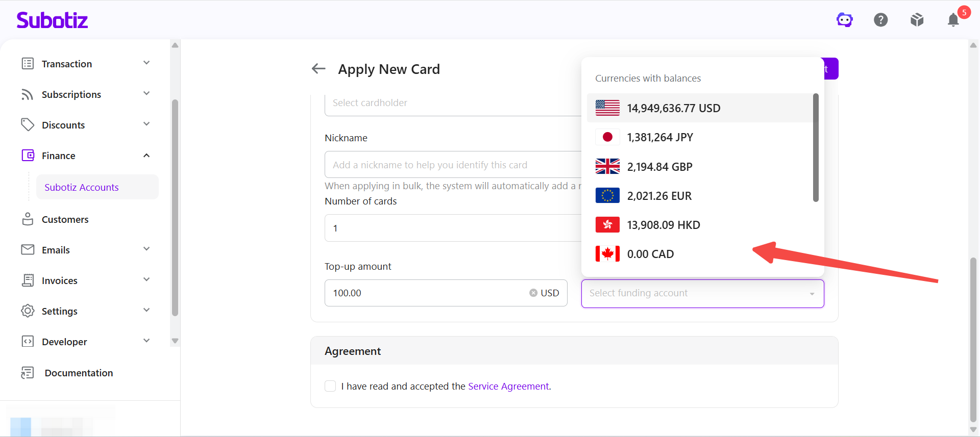Click the Invoices receipt icon

click(x=28, y=280)
